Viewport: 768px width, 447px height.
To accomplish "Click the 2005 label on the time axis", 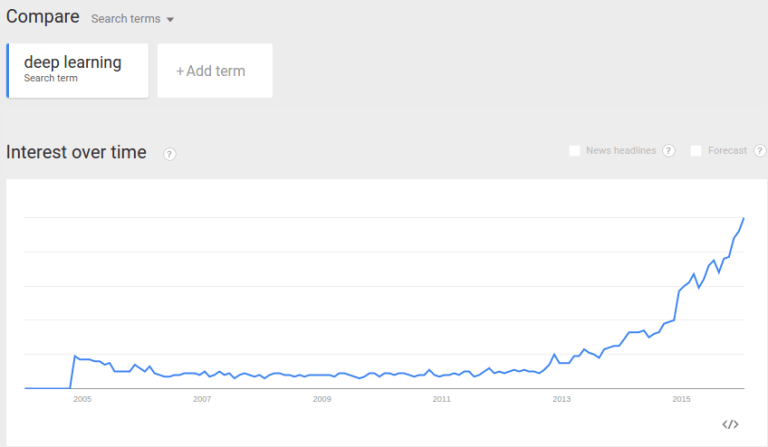I will coord(82,399).
